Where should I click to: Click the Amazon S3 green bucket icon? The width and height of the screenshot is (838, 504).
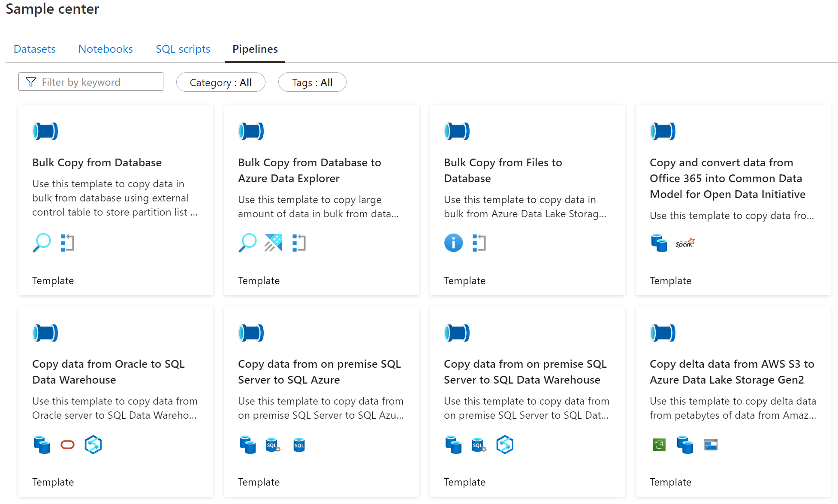coord(659,445)
